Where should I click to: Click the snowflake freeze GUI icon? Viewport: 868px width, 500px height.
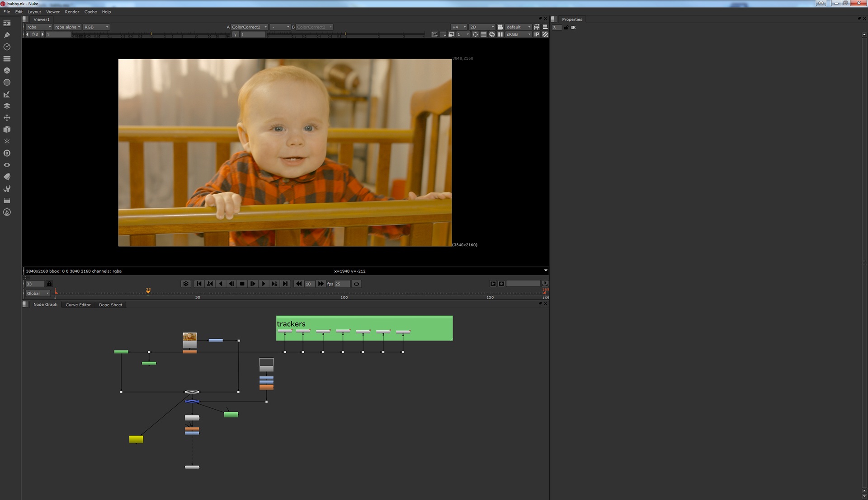point(186,284)
